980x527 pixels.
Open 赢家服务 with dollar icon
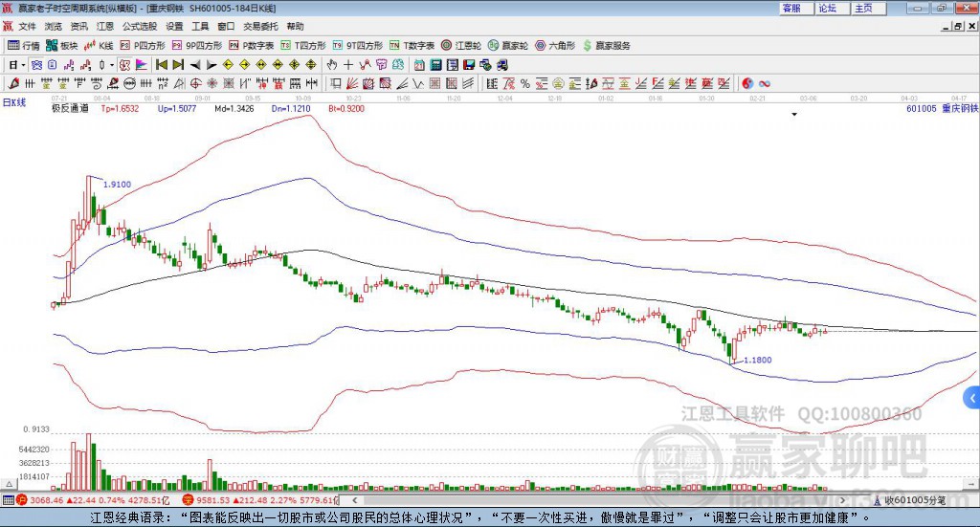click(606, 46)
